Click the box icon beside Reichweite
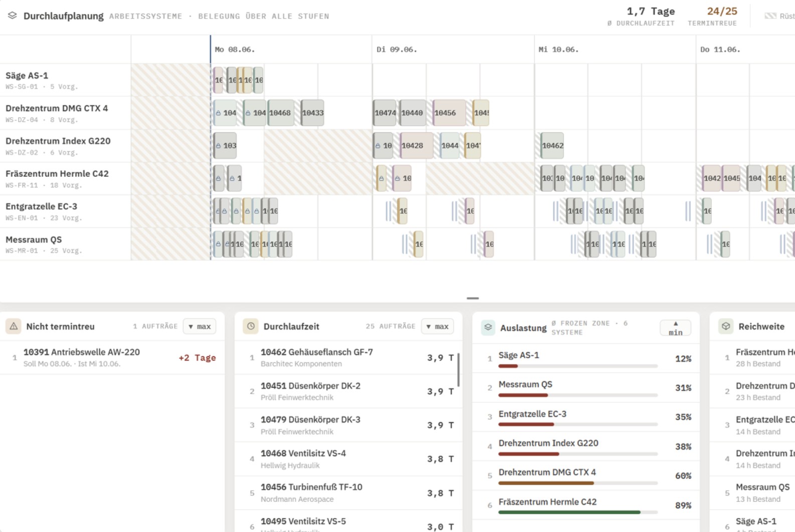Viewport: 795px width, 532px height. [x=726, y=326]
